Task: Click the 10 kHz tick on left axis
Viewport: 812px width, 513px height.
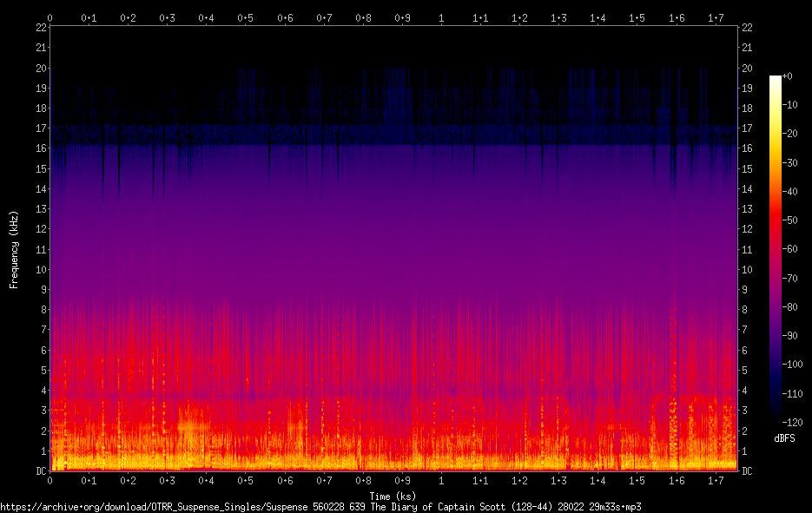Action: tap(41, 269)
